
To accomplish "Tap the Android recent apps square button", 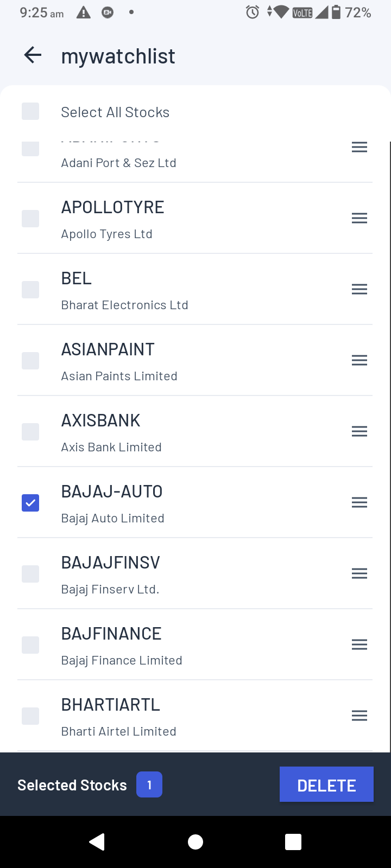I will [293, 841].
